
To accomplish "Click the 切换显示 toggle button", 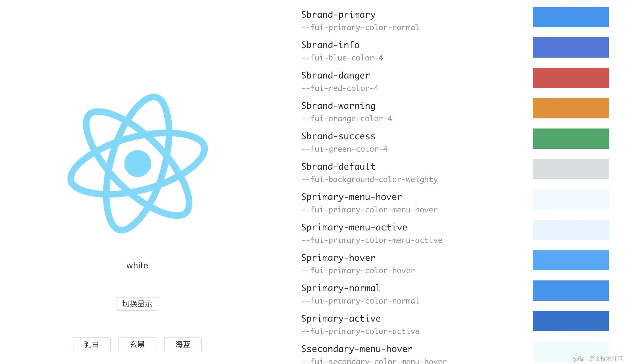I will [x=137, y=304].
